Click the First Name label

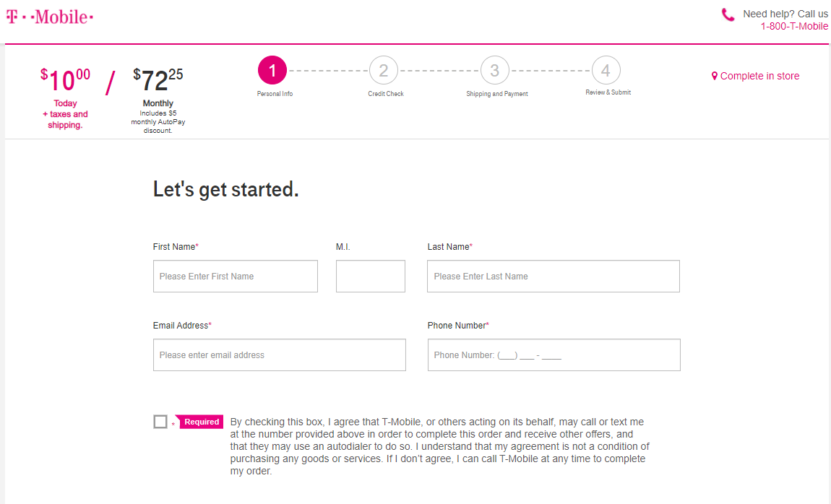tap(176, 247)
